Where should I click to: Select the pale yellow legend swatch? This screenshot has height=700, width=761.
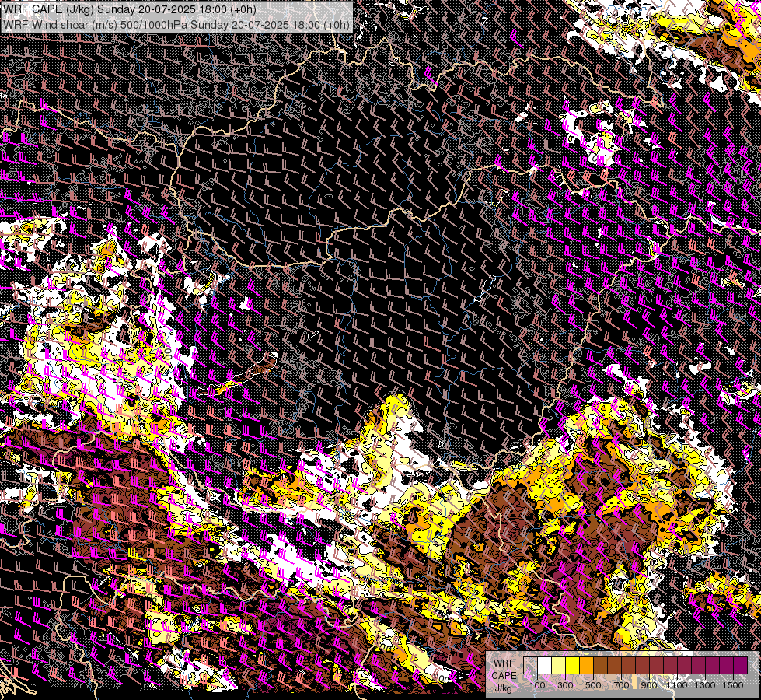(x=559, y=665)
